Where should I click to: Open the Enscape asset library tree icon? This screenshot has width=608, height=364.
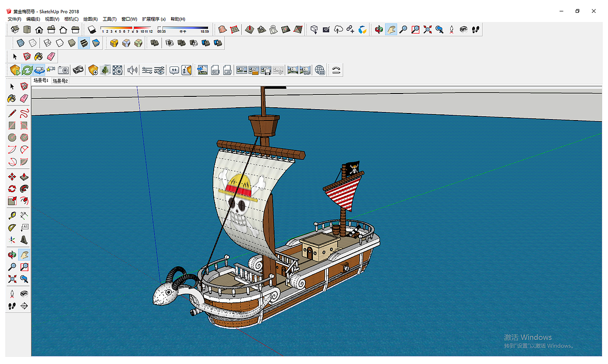coord(105,70)
